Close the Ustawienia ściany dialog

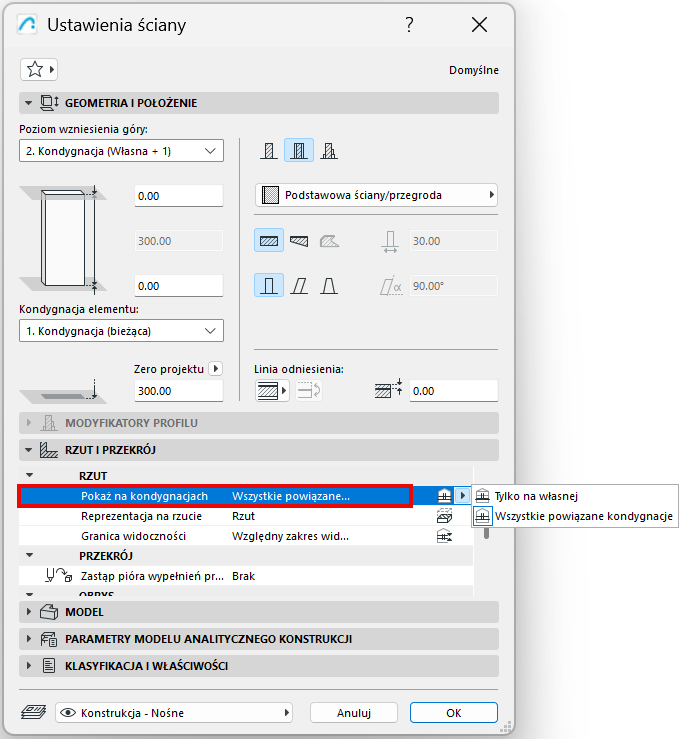point(479,25)
